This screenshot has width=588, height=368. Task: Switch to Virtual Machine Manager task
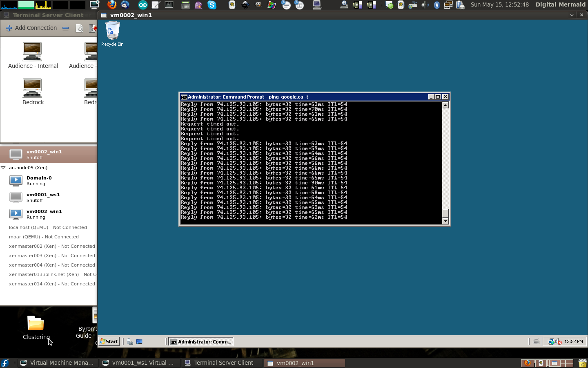pyautogui.click(x=58, y=363)
